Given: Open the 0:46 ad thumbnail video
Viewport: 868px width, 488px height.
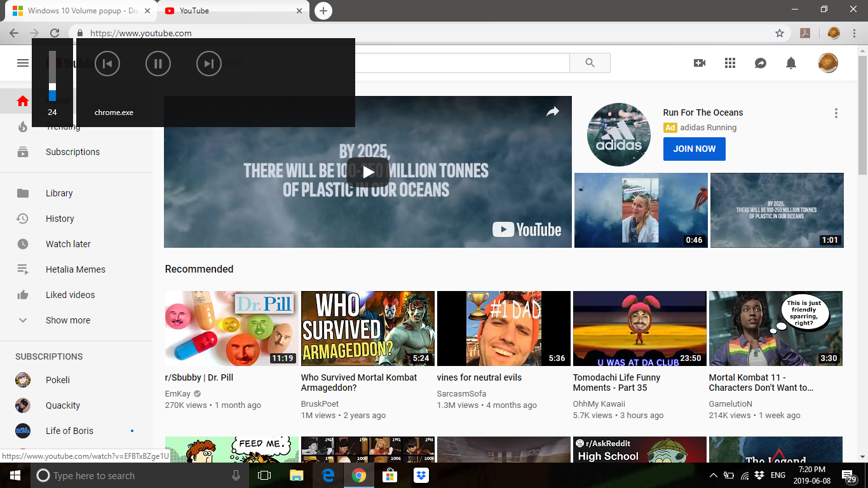Looking at the screenshot, I should (641, 210).
